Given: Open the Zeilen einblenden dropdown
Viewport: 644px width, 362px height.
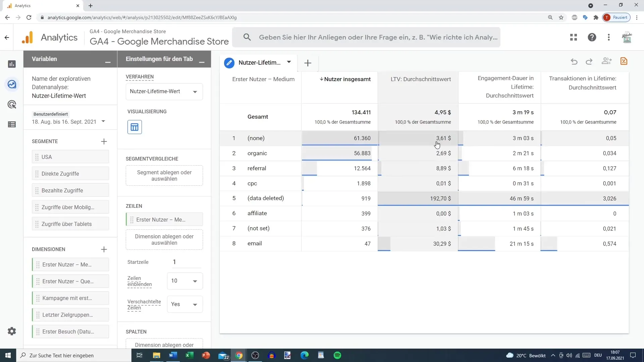Looking at the screenshot, I should 185,281.
